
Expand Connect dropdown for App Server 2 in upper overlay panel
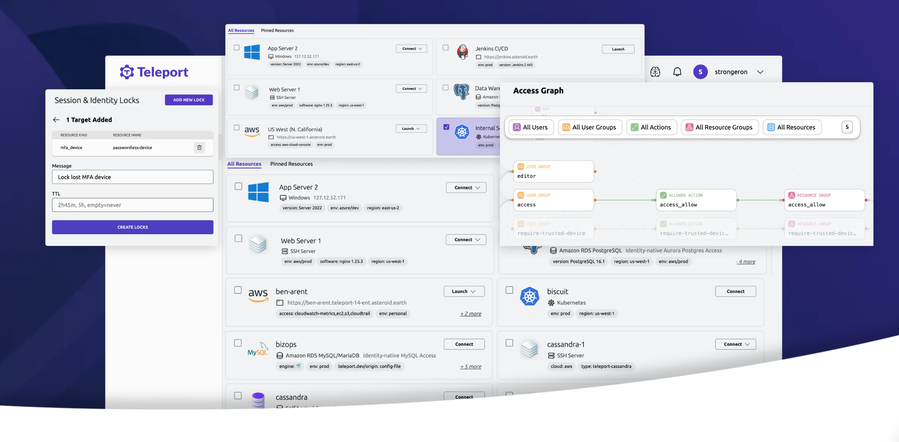[x=411, y=49]
